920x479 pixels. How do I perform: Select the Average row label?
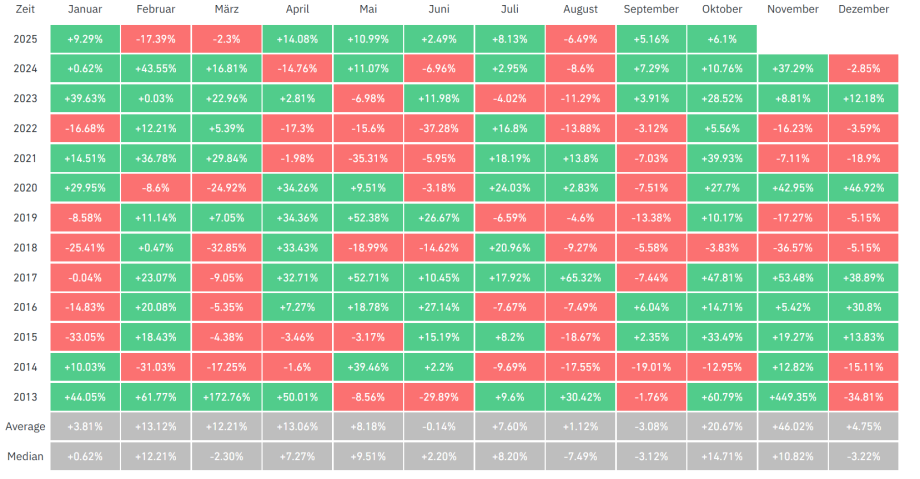[25, 426]
